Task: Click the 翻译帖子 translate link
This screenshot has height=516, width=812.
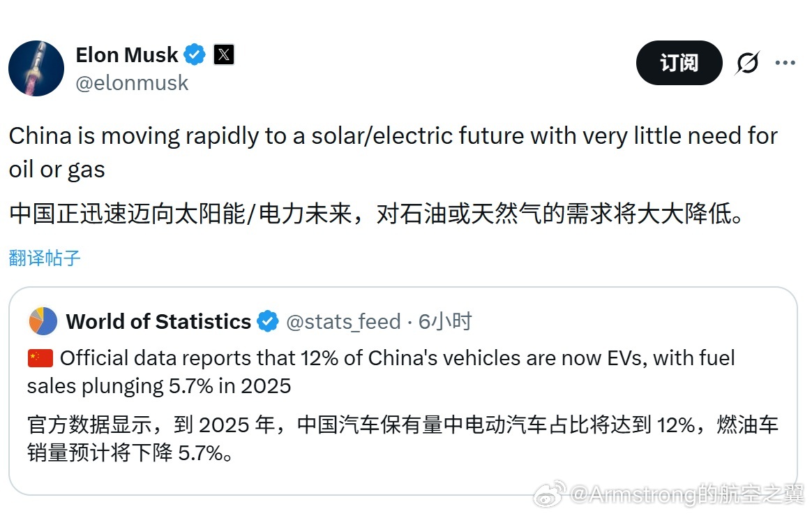Action: 44,257
